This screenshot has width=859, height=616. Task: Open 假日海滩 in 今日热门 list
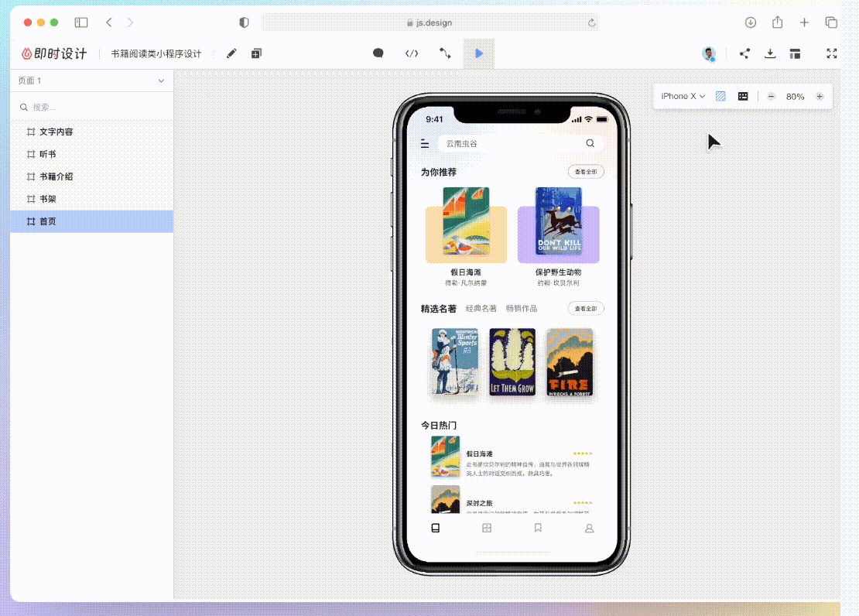511,457
